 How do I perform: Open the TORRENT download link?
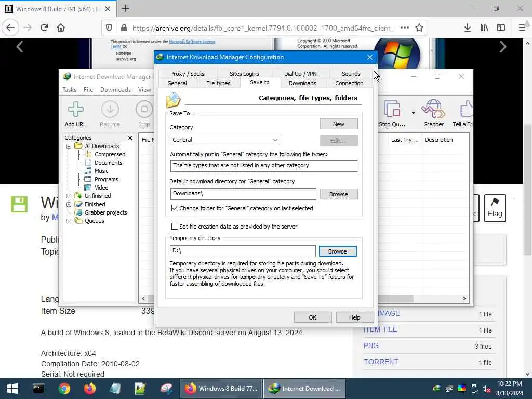tap(381, 362)
